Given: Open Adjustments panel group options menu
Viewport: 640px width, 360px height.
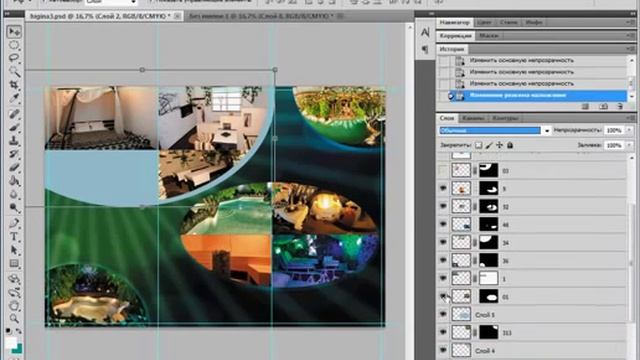Looking at the screenshot, I should point(630,36).
